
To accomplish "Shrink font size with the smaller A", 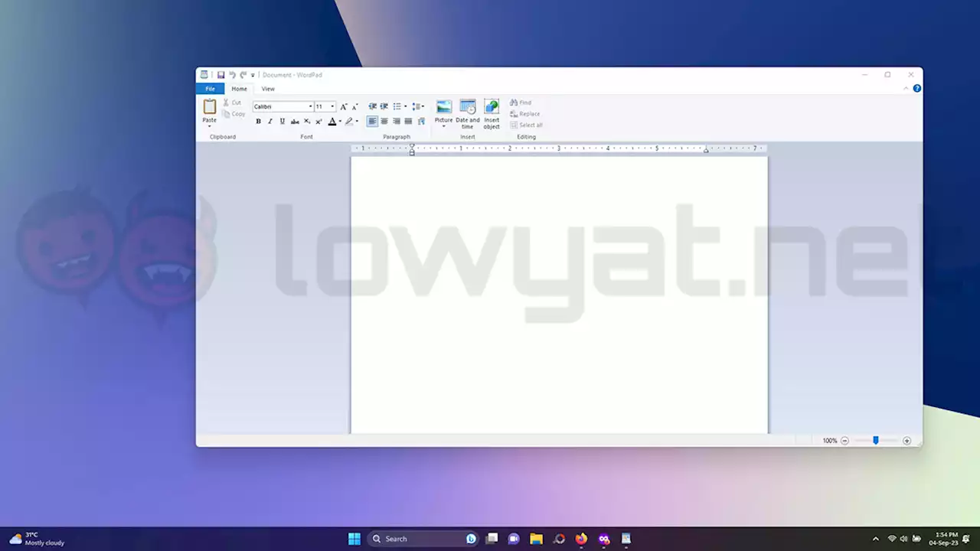I will pyautogui.click(x=354, y=106).
